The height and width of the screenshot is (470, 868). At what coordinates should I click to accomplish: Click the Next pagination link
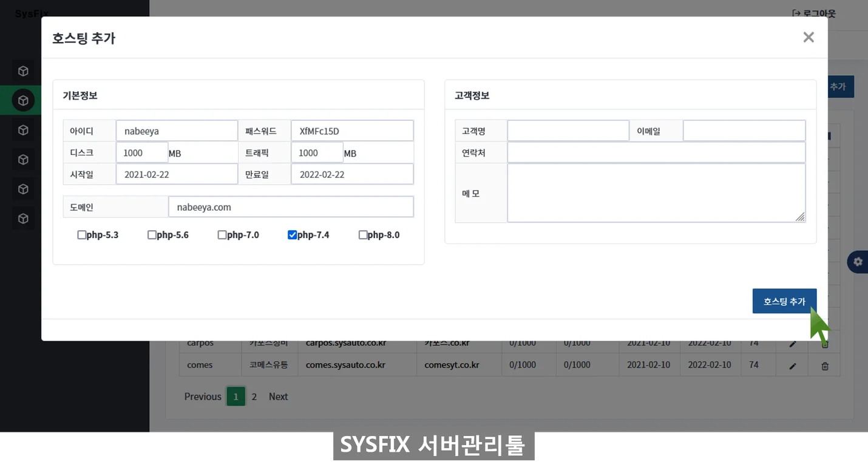(278, 397)
